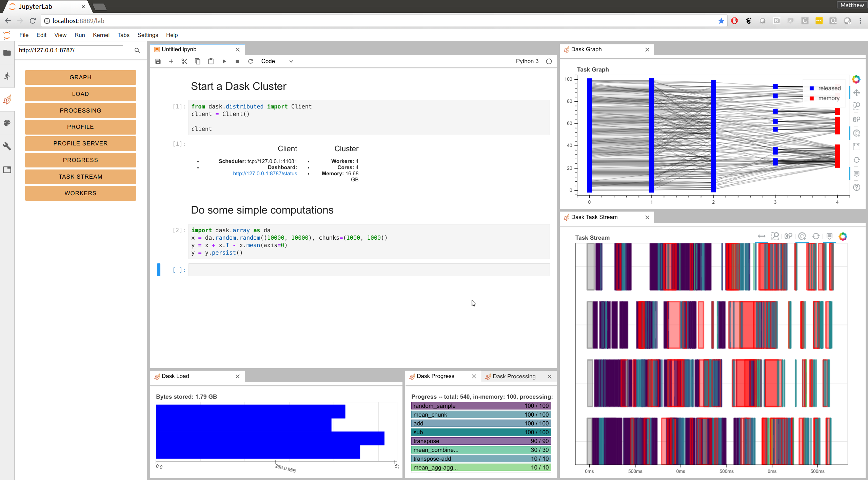Restart the kernel with the toolbar icon
This screenshot has height=480, width=868.
[x=251, y=61]
